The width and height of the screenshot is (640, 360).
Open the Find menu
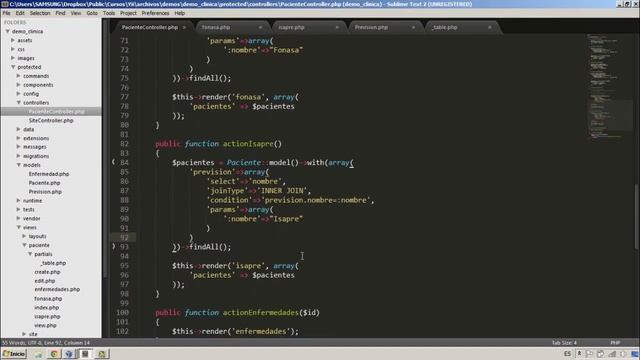(x=60, y=13)
